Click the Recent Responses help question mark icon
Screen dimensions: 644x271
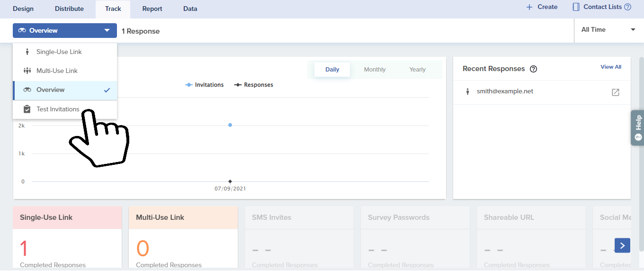coord(533,69)
